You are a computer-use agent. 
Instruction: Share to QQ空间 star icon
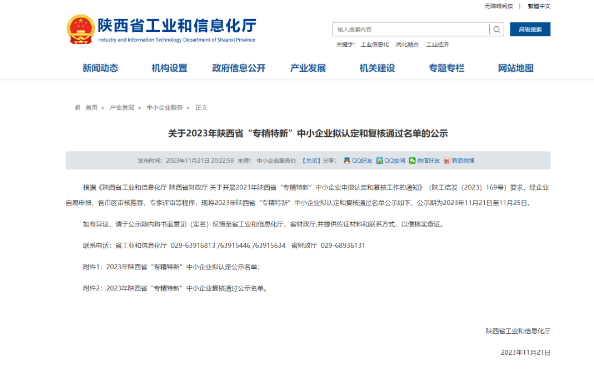click(x=379, y=160)
